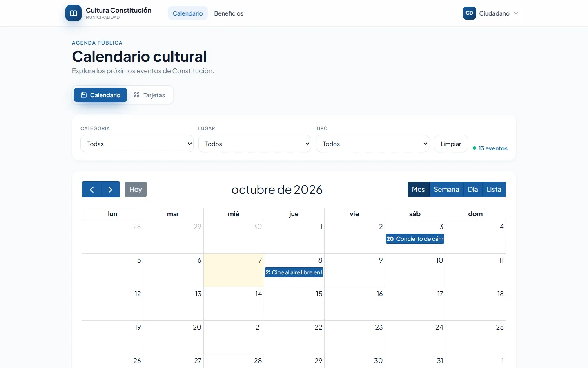This screenshot has width=588, height=368.
Task: Click the Hoy button
Action: tap(136, 189)
